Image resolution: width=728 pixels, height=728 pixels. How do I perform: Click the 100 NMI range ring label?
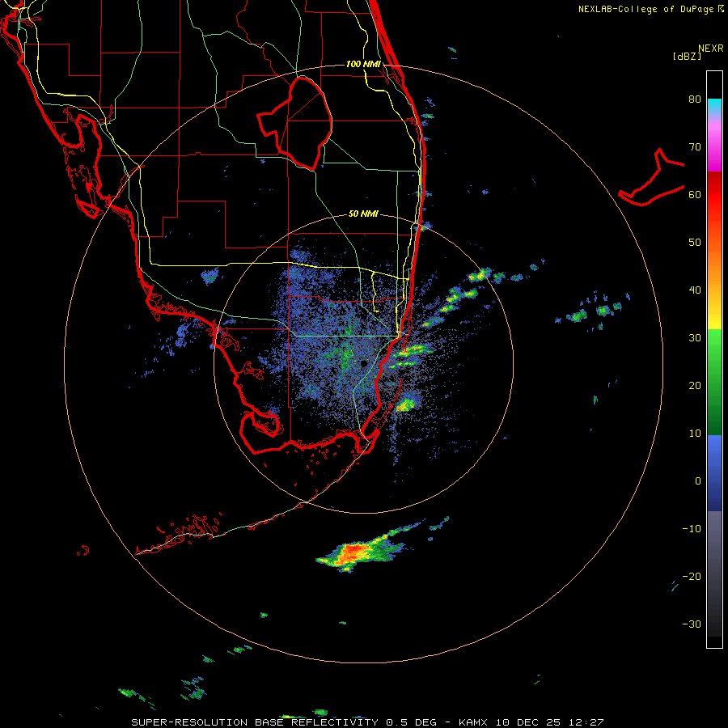click(363, 64)
